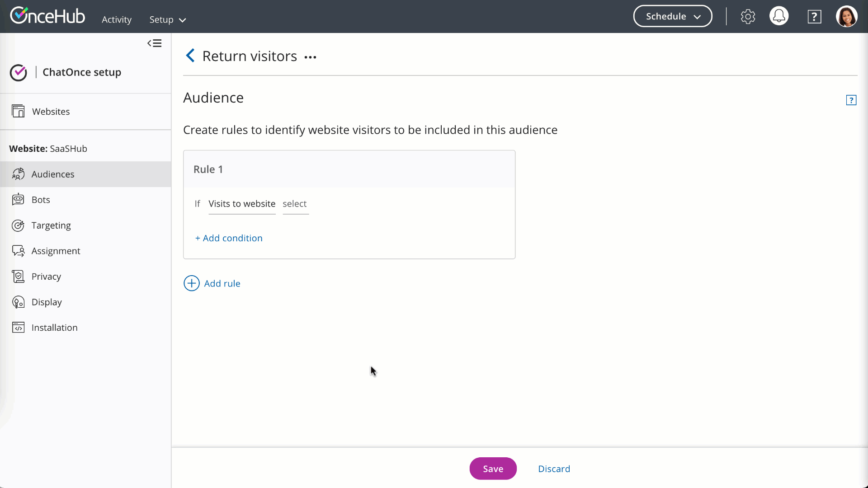Expand the Schedule dropdown button
The image size is (868, 488).
tap(672, 17)
